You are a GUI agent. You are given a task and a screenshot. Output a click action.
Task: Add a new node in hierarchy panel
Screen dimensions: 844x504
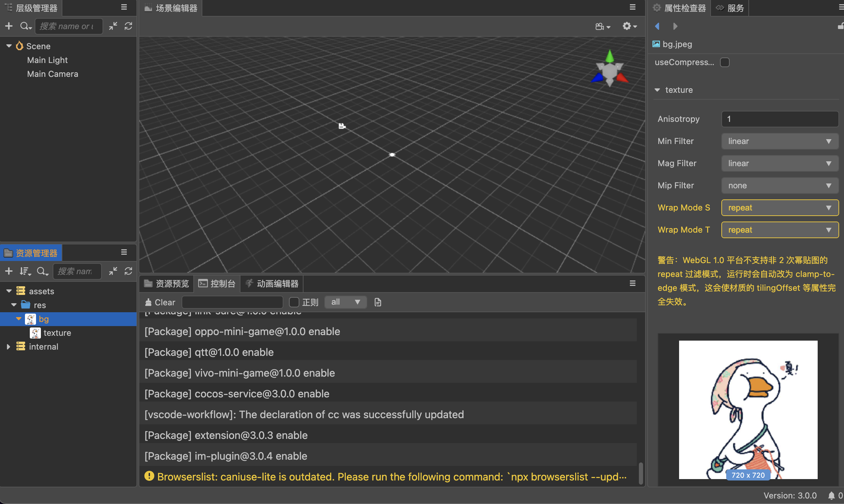point(9,26)
